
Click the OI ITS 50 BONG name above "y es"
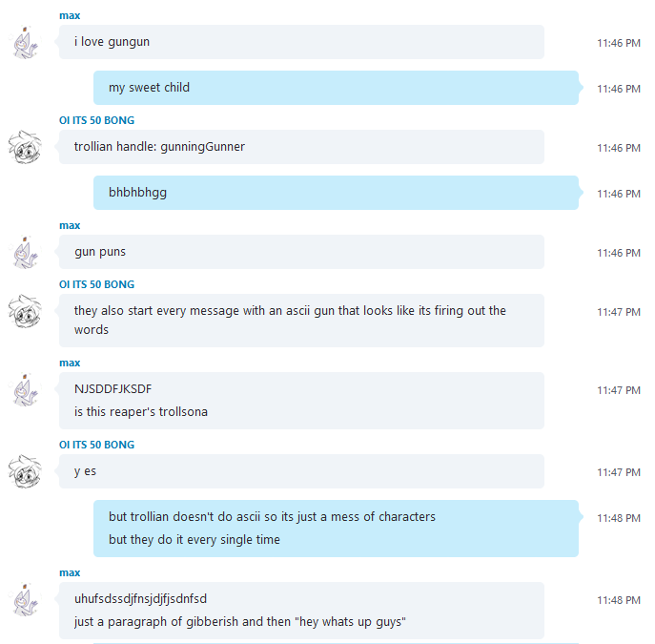[96, 445]
